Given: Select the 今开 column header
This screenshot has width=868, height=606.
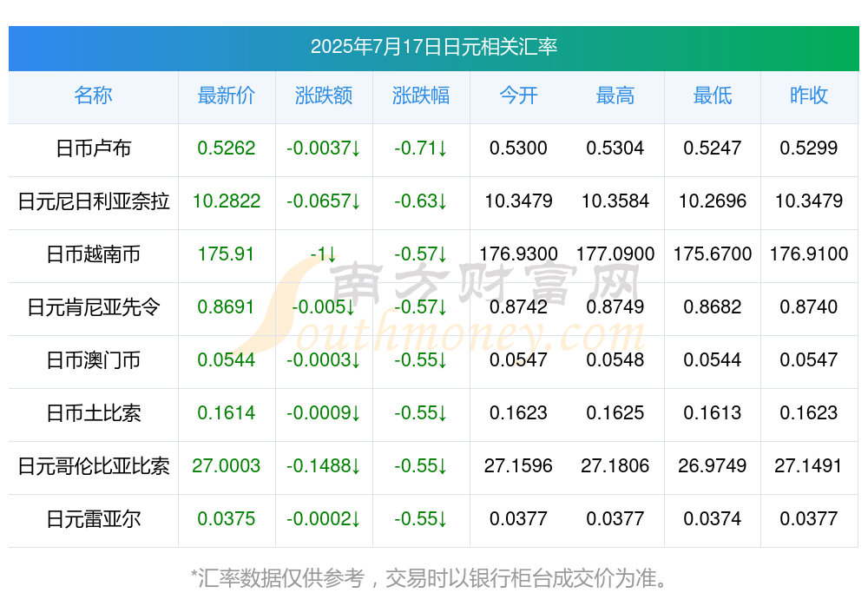Looking at the screenshot, I should [x=518, y=96].
